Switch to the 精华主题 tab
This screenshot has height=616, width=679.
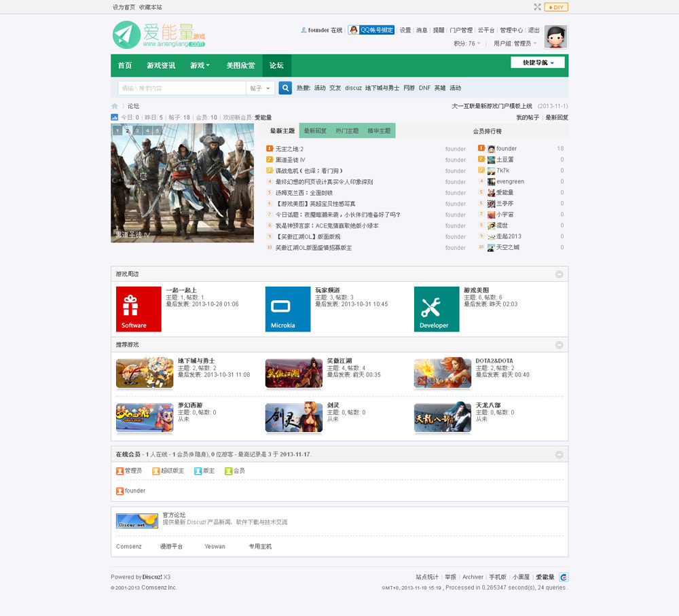(x=379, y=131)
